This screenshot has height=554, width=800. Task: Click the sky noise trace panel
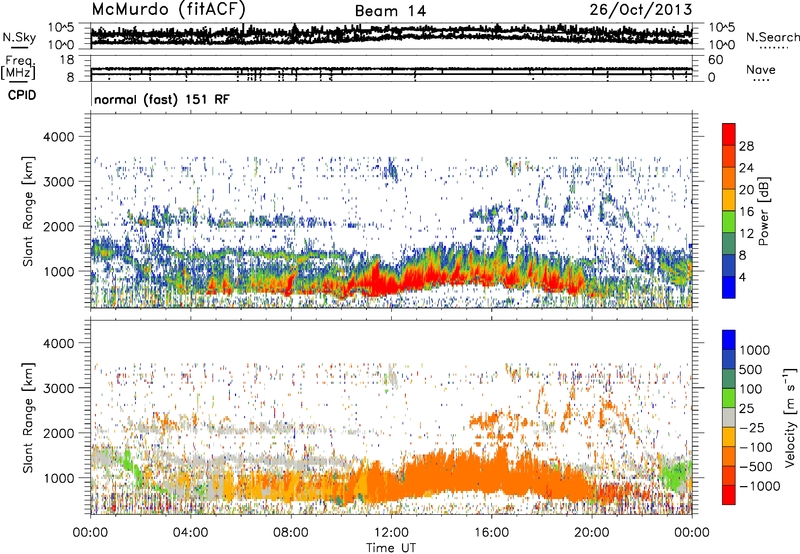pos(391,36)
